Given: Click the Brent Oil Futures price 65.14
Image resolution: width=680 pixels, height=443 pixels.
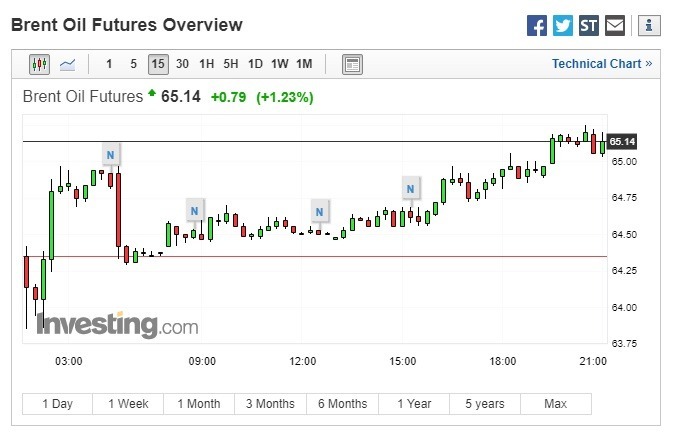Looking at the screenshot, I should pyautogui.click(x=181, y=96).
